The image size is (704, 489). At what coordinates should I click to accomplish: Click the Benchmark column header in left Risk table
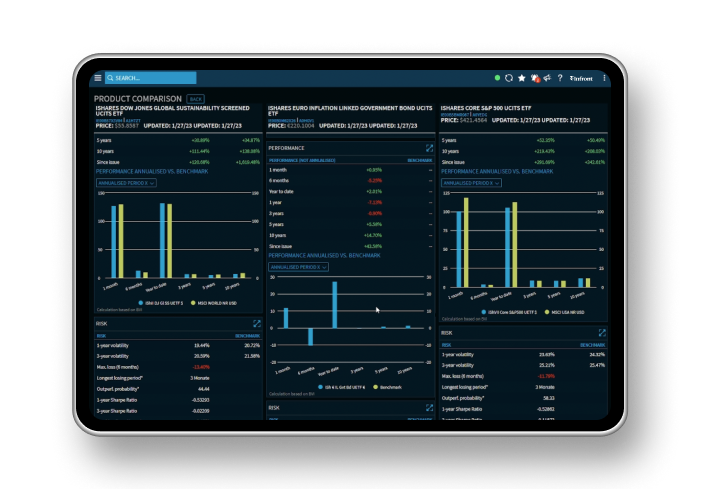(247, 336)
